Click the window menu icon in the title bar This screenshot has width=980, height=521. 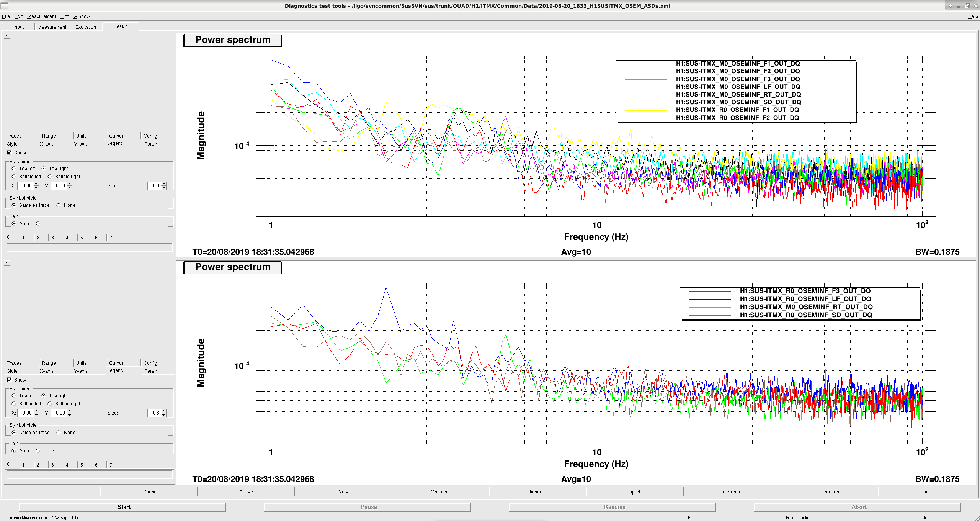coord(4,6)
